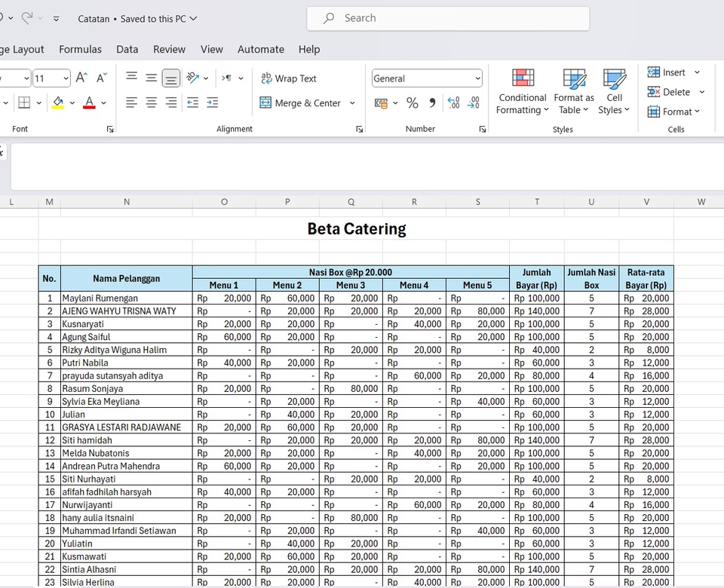Viewport: 724px width, 588px height.
Task: Toggle Middle Align for selected cells
Action: coord(150,78)
